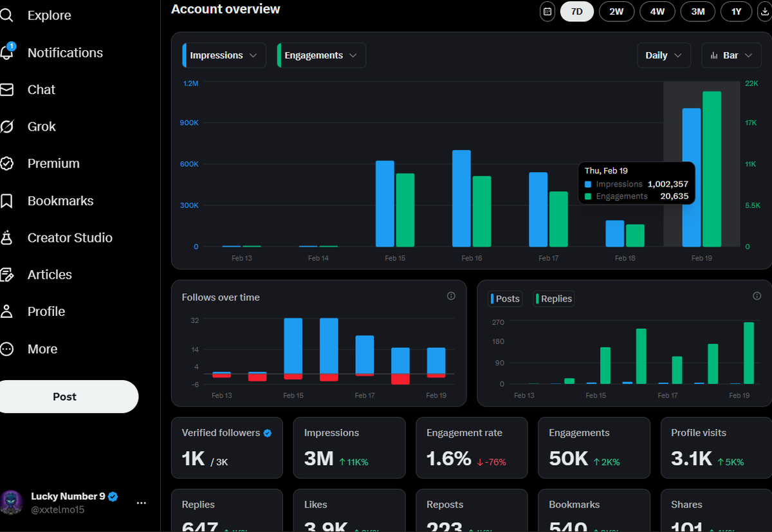Screen dimensions: 772x532
Task: Open the Daily interval dropdown
Action: (x=664, y=55)
